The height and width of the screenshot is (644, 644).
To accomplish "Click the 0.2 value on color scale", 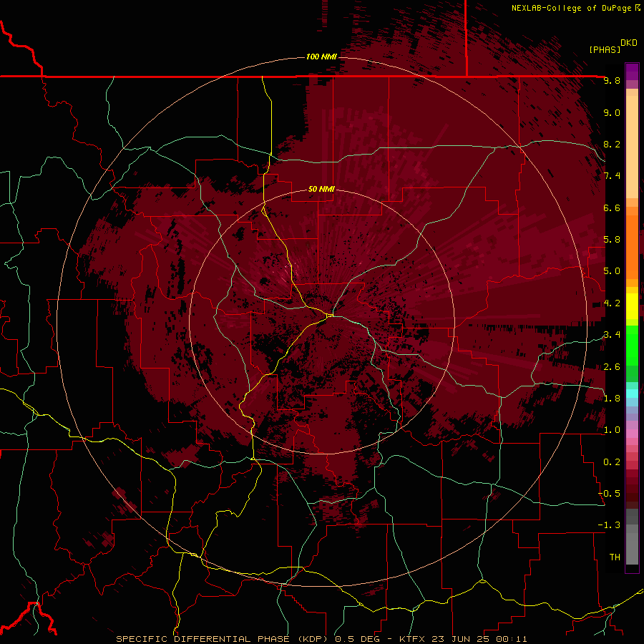I will pos(612,462).
